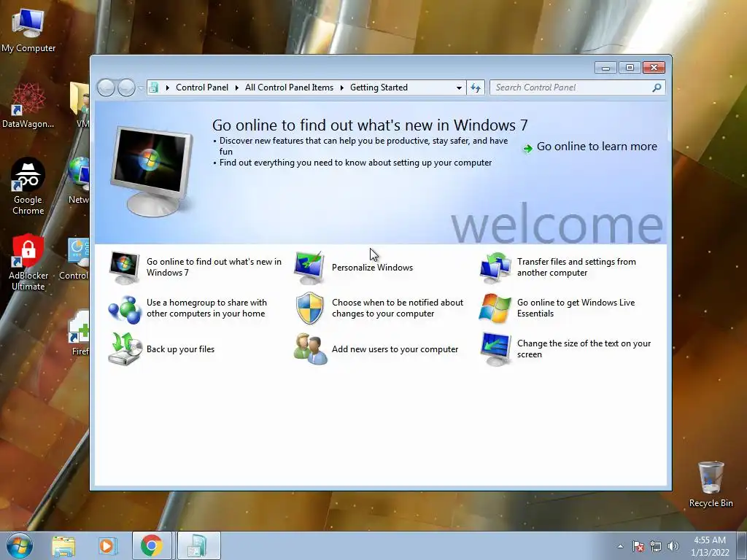Click Go online to get Windows Live Essentials
Image resolution: width=747 pixels, height=560 pixels.
[x=576, y=308]
